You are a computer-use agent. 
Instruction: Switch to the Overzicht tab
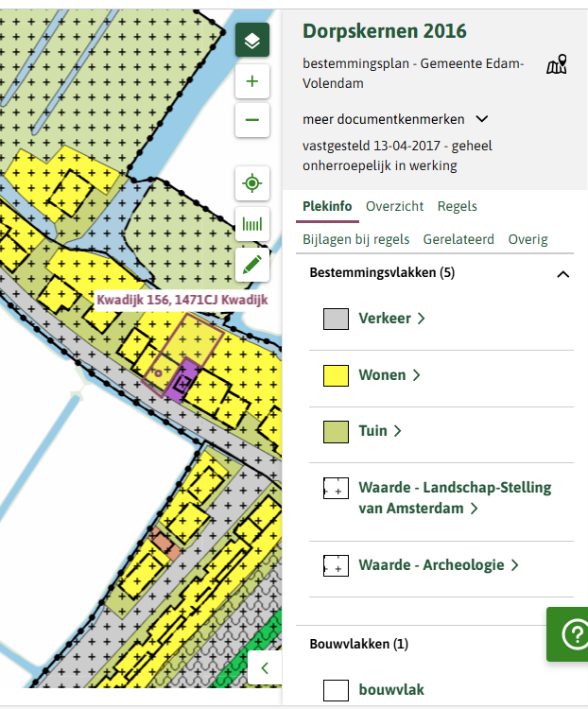[x=394, y=206]
